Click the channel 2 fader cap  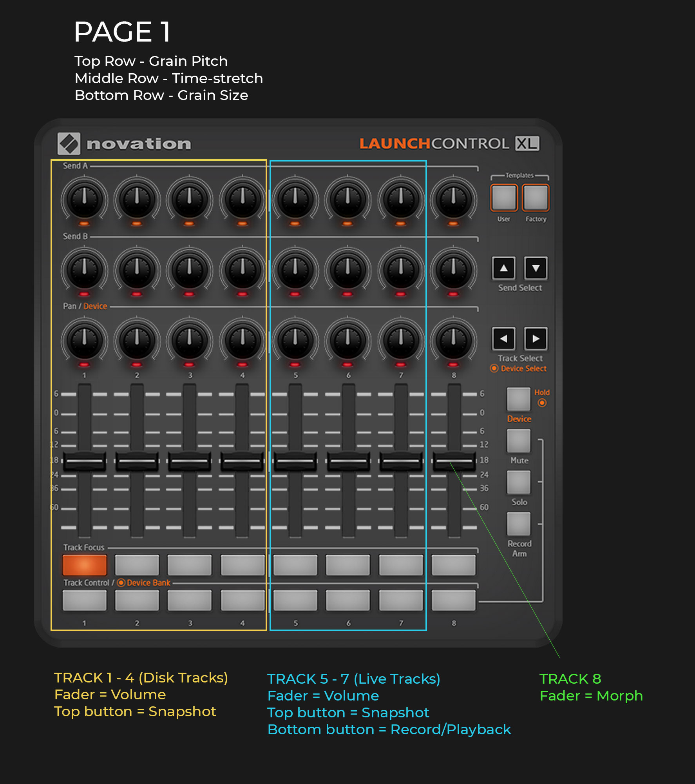coord(137,461)
